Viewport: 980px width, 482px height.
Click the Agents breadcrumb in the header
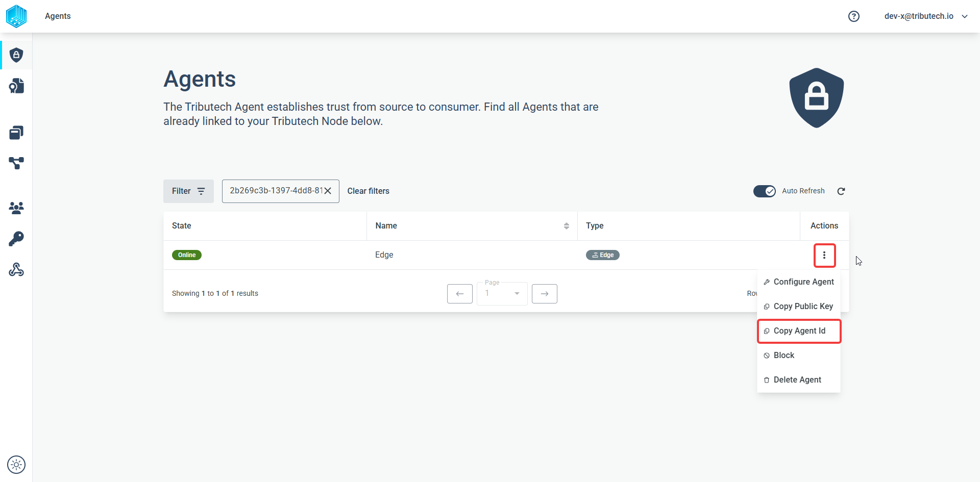[x=58, y=16]
